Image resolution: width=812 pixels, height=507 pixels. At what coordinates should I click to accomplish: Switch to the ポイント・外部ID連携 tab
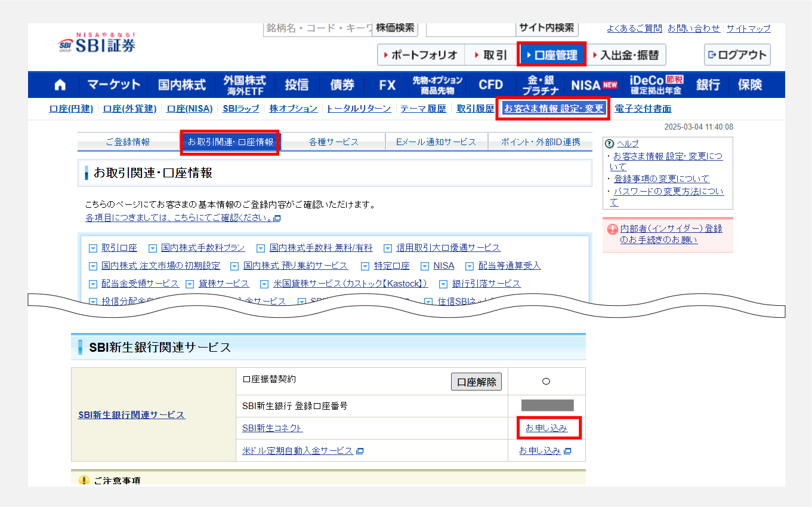click(x=541, y=142)
